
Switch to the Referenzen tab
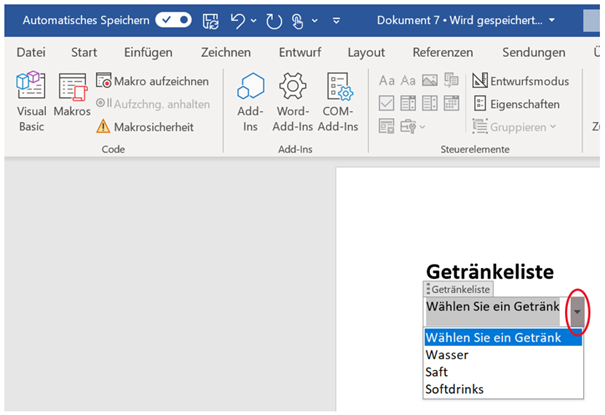pyautogui.click(x=443, y=52)
